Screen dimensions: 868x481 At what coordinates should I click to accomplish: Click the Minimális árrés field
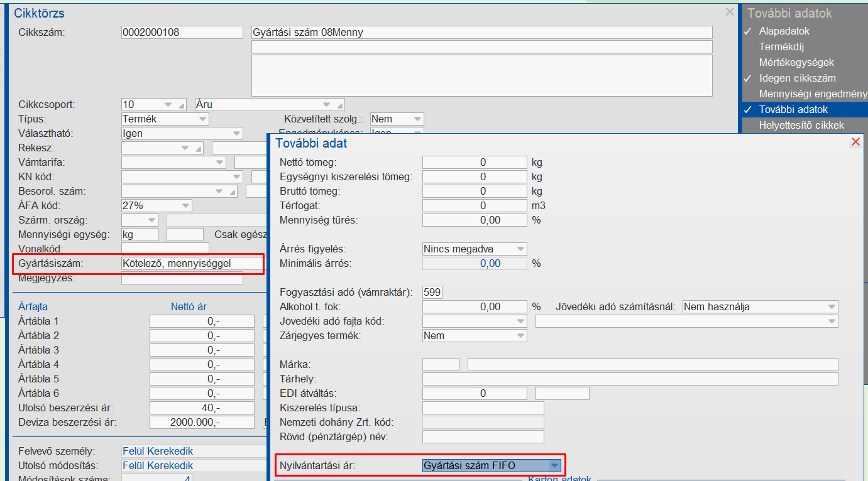[x=475, y=264]
